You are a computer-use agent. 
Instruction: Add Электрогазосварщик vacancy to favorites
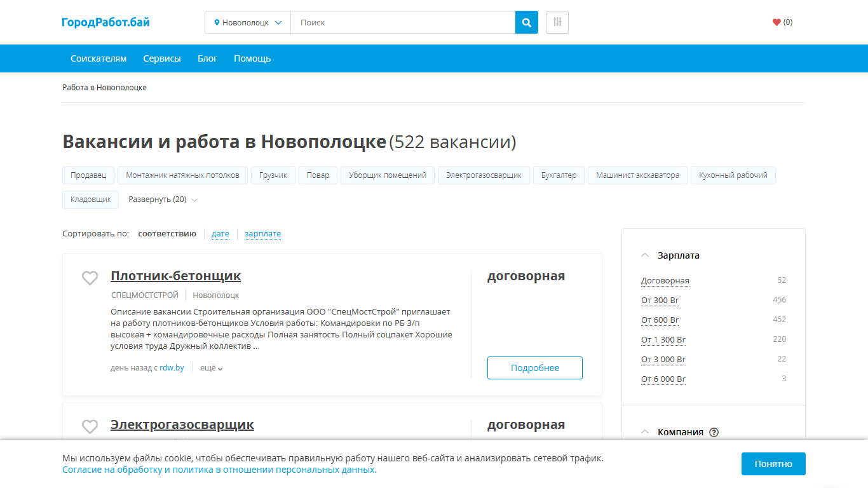coord(90,426)
